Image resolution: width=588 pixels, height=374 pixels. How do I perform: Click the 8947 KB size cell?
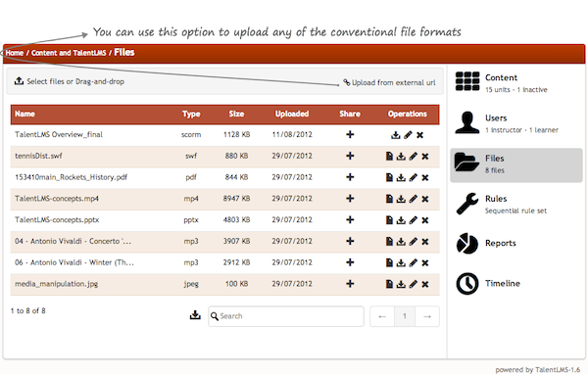pyautogui.click(x=236, y=199)
